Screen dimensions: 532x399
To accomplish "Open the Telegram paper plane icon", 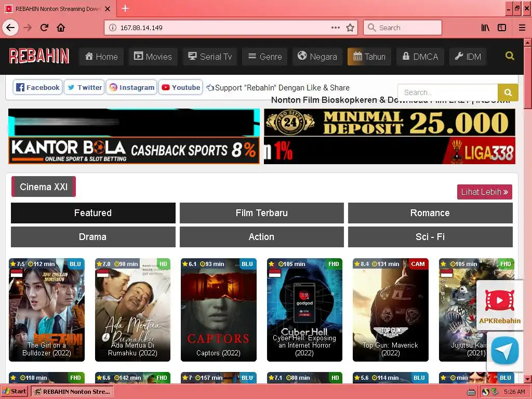I will [505, 351].
